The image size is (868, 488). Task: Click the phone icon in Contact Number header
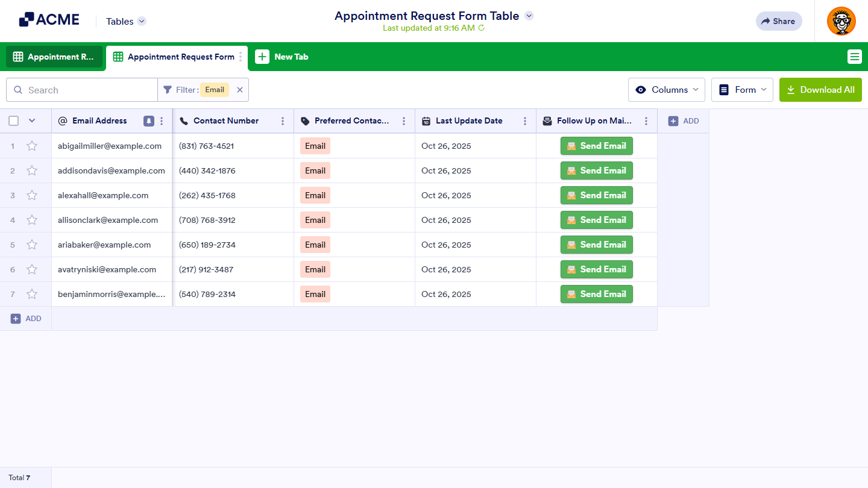pos(183,120)
